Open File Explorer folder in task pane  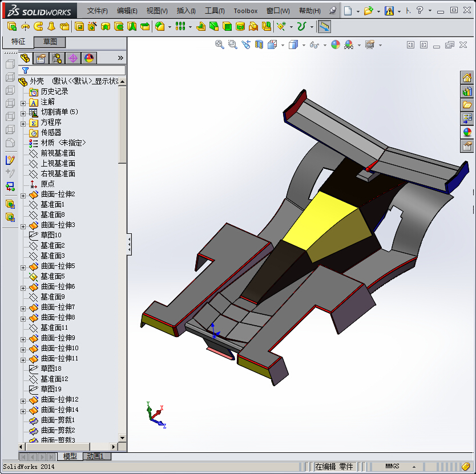(x=467, y=105)
